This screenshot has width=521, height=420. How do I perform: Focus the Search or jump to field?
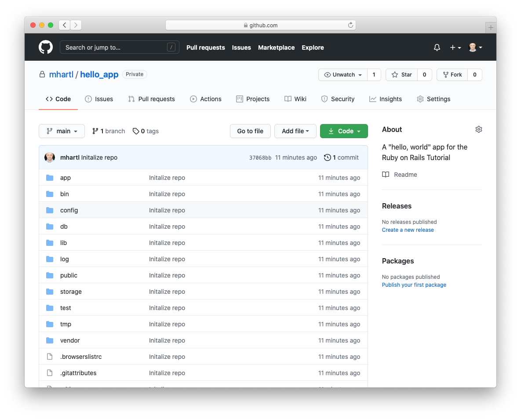tap(114, 47)
